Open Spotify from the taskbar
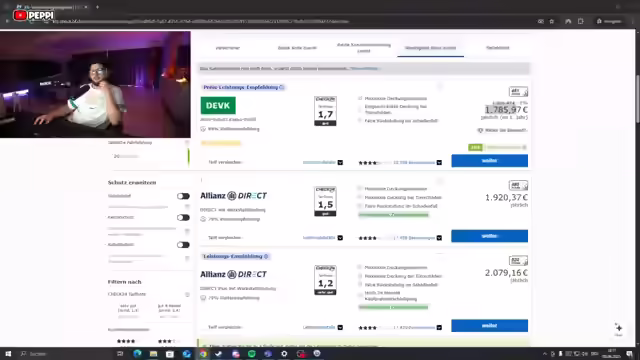 pyautogui.click(x=252, y=354)
